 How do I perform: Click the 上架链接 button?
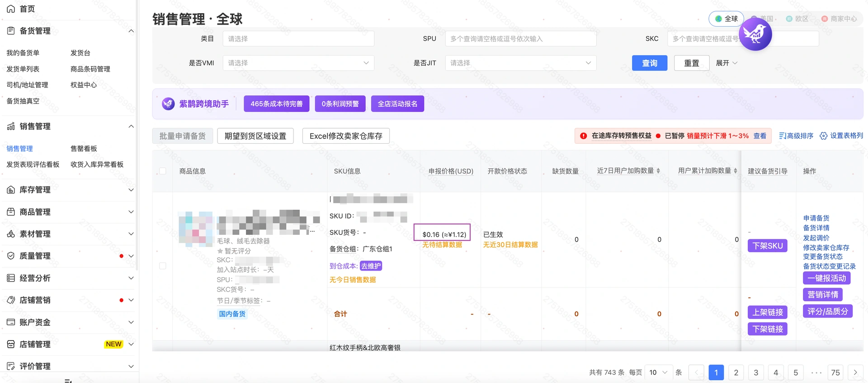[x=768, y=312]
